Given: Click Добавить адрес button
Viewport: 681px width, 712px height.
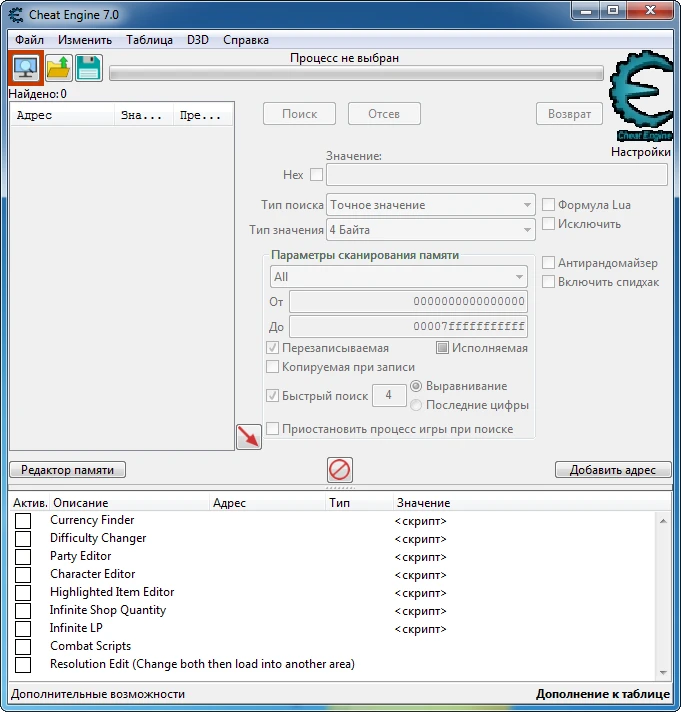Looking at the screenshot, I should point(613,470).
